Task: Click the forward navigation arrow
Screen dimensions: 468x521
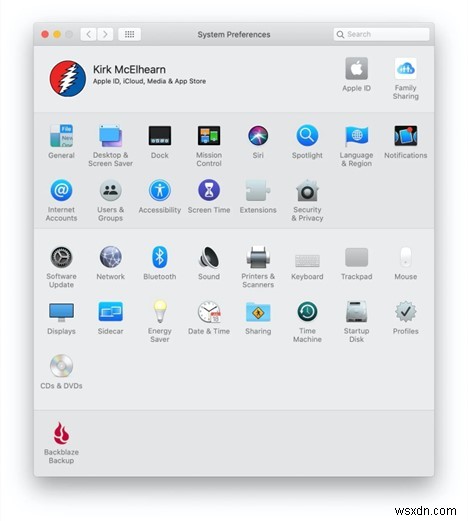Action: tap(105, 34)
